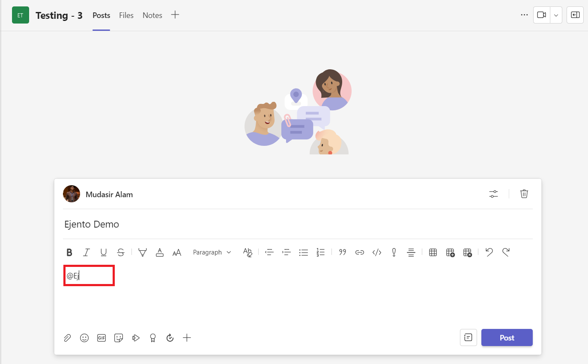Image resolution: width=588 pixels, height=364 pixels.
Task: Click the Praise badge icon
Action: coord(152,338)
